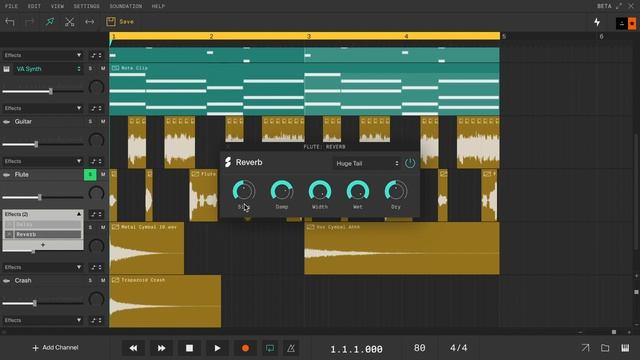Click Add Channel
This screenshot has height=360, width=640.
[x=55, y=348]
